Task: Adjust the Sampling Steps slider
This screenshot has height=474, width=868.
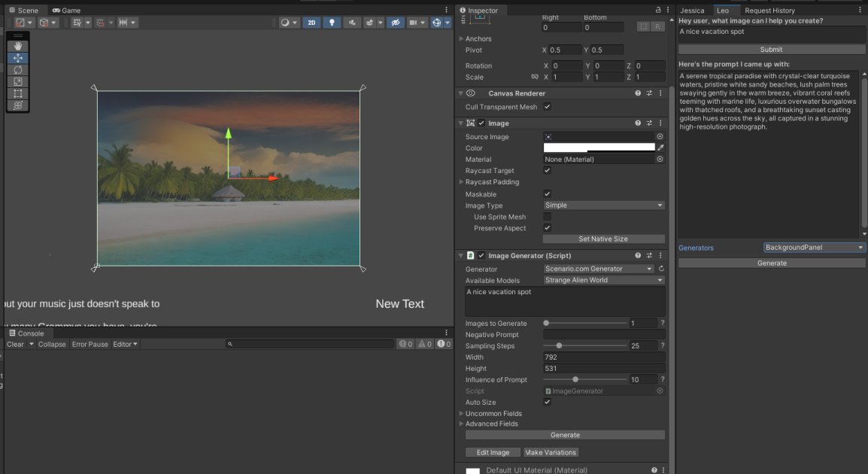Action: pos(585,345)
